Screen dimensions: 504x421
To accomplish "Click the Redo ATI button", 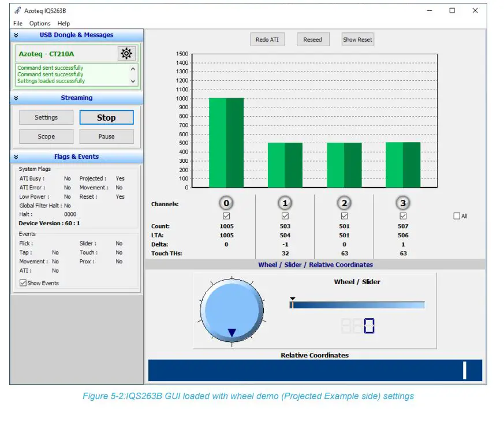I will [x=267, y=39].
